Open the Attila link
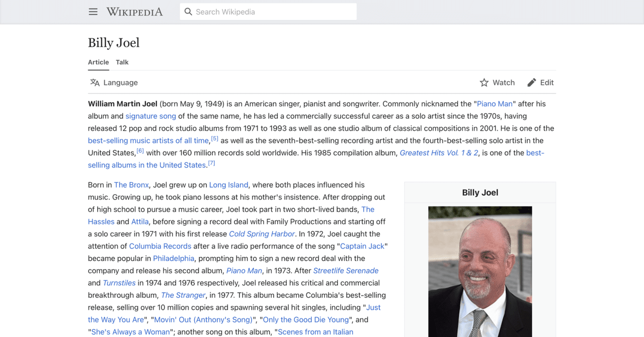This screenshot has height=337, width=644. pos(140,221)
